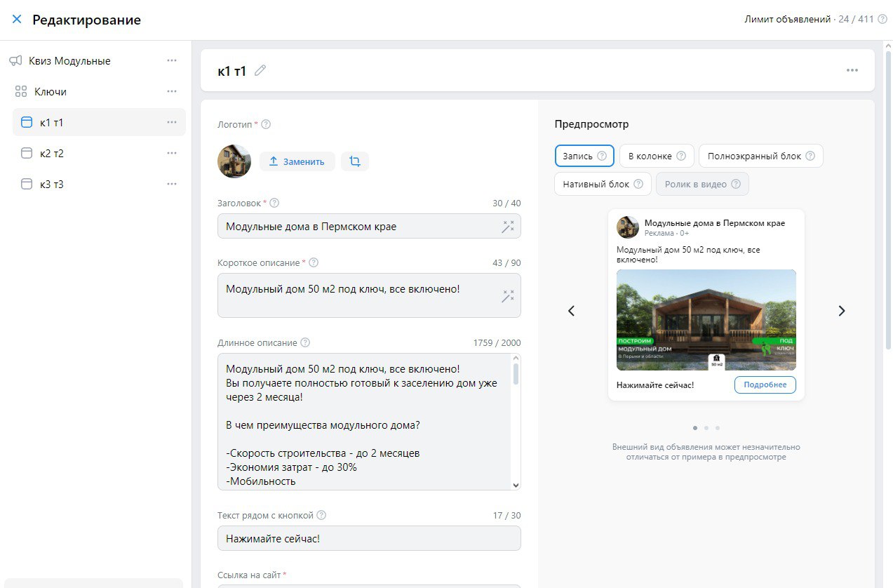Click the help icon beside Логотип label
The image size is (893, 588).
point(266,124)
